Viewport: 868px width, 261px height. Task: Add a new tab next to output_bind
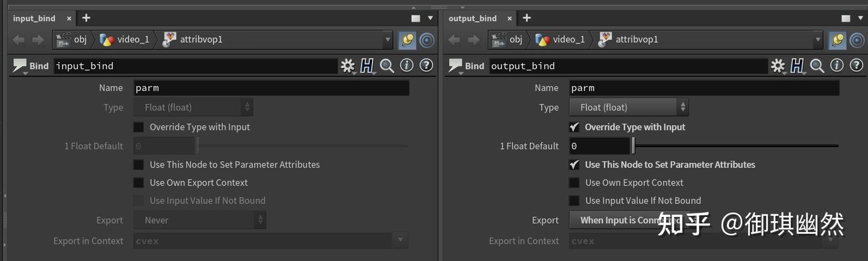(x=526, y=18)
